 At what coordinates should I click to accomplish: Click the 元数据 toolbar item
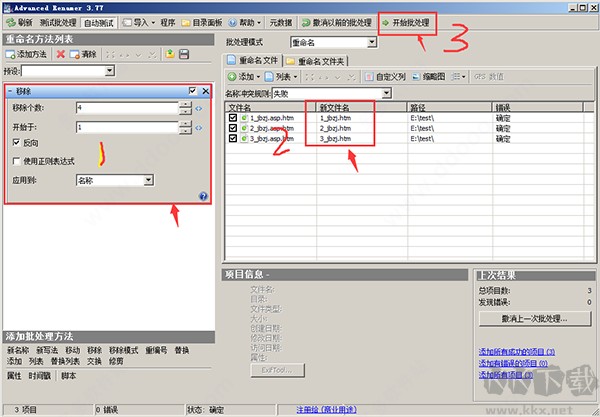click(x=281, y=23)
